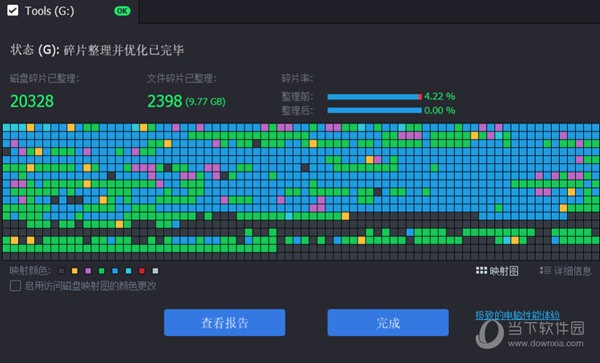
Task: Click the 详细信息 list icon
Action: (x=545, y=271)
